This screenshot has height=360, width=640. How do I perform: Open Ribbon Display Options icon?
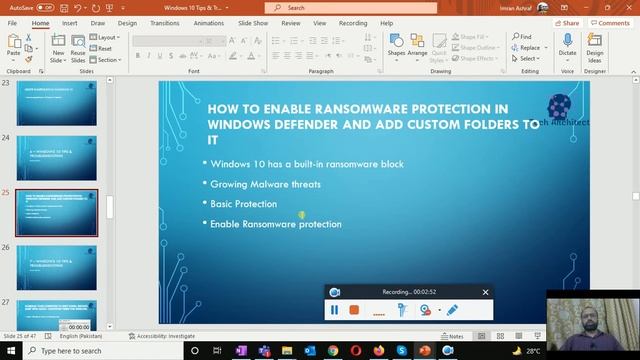click(564, 8)
